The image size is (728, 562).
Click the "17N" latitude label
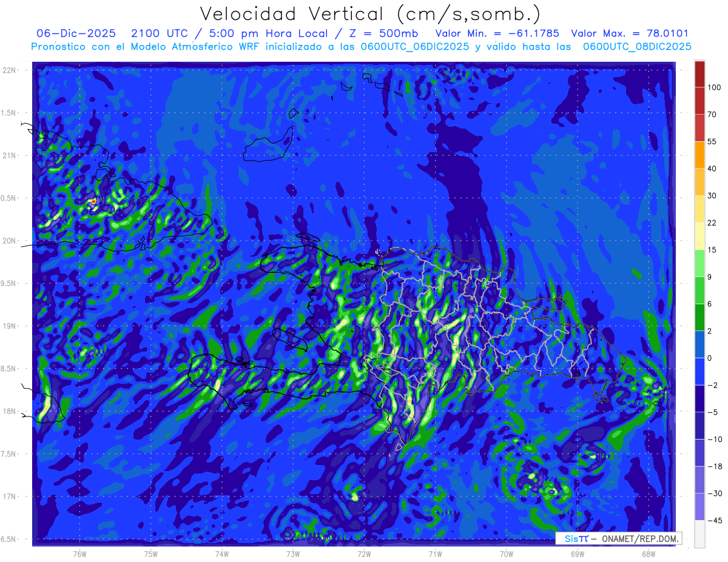pyautogui.click(x=9, y=497)
